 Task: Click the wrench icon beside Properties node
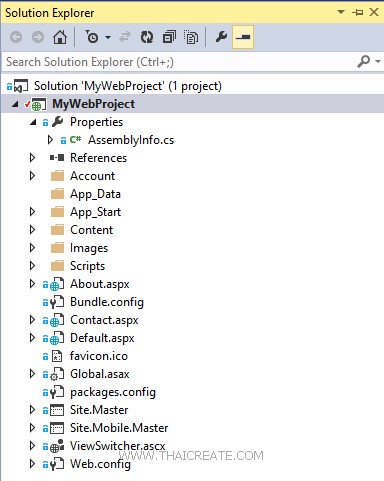[x=58, y=122]
